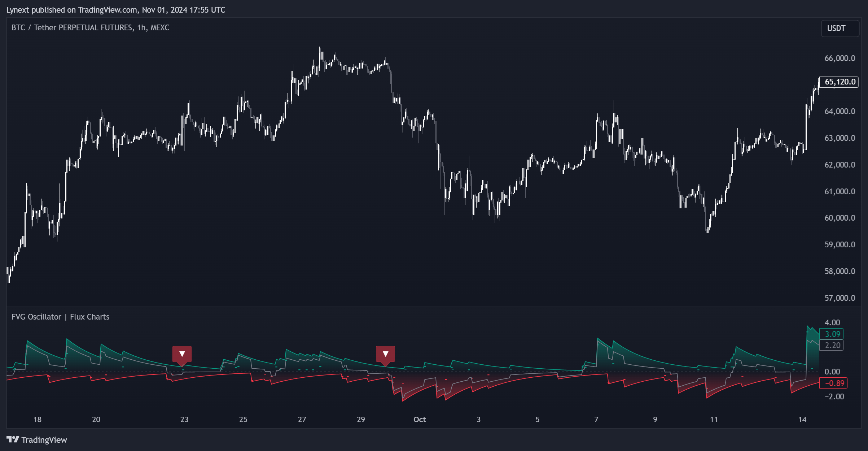Click the current price label 65,120.0

coord(839,82)
